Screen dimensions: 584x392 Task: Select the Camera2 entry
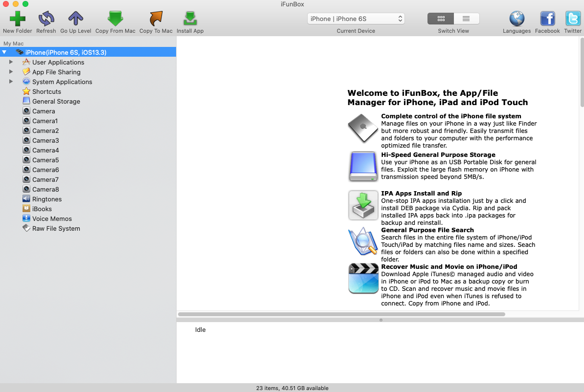[45, 131]
